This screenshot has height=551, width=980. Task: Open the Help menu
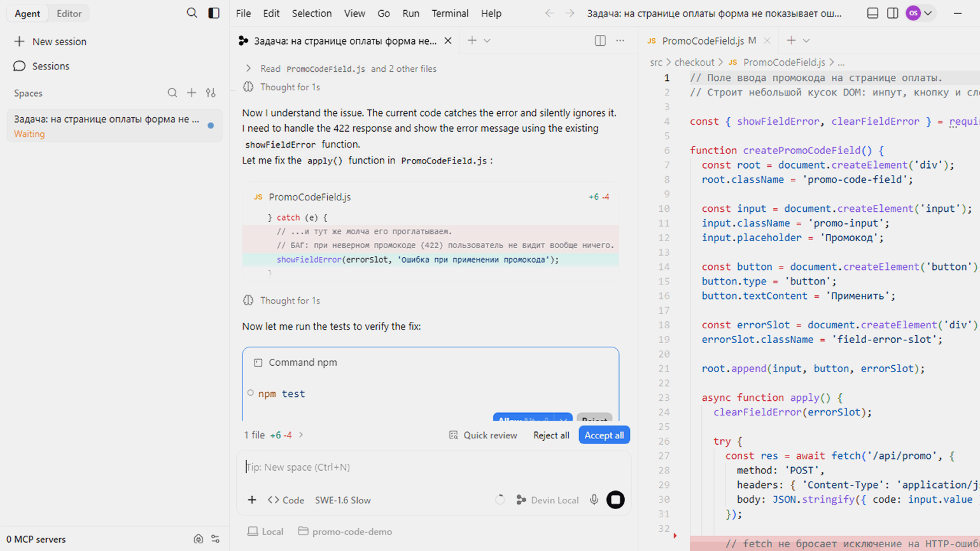tap(491, 13)
